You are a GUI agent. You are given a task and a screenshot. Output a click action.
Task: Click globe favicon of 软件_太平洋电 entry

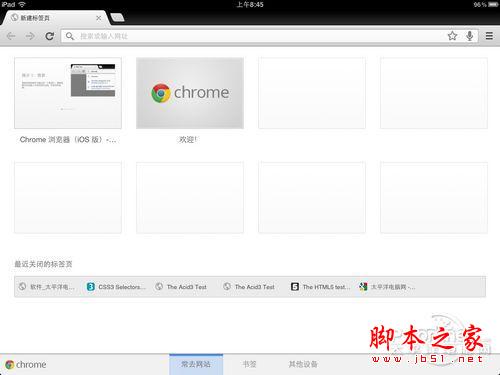coord(22,286)
